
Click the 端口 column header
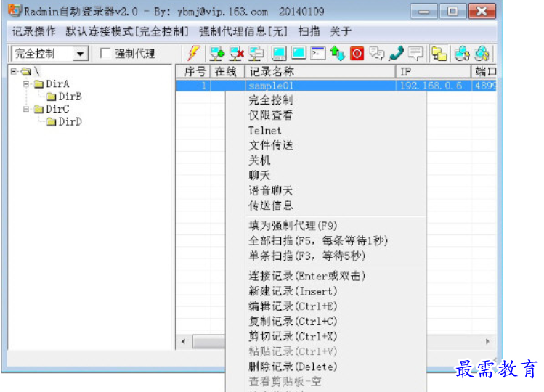point(484,72)
